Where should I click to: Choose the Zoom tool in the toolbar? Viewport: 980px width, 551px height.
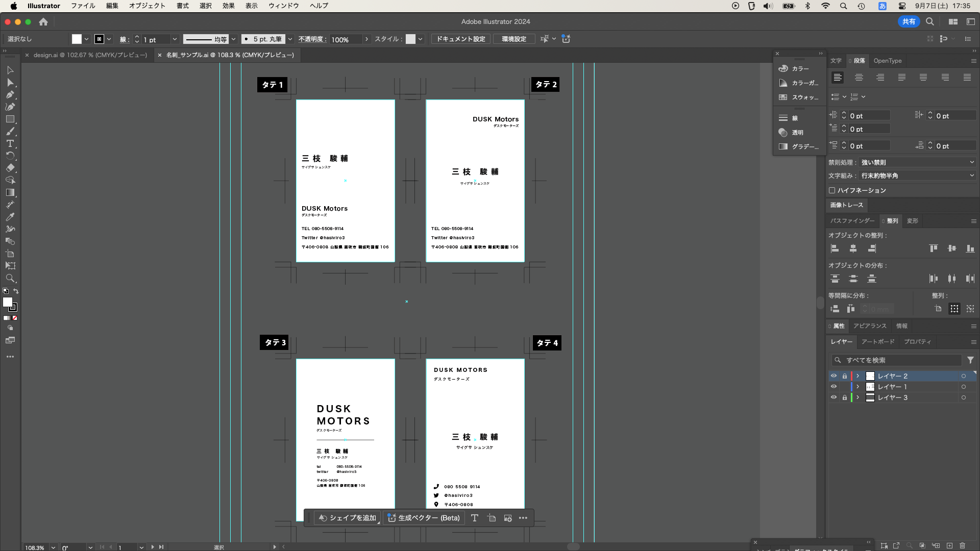point(10,278)
